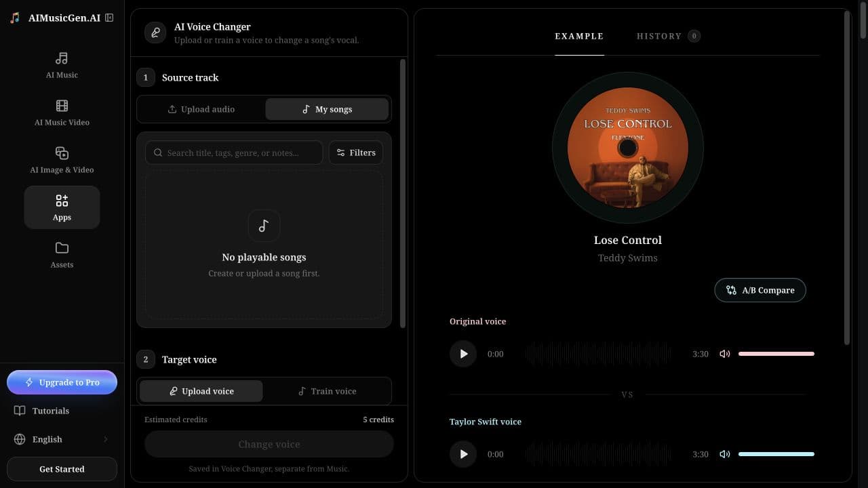Screen dimensions: 868x488
Task: Adjust the Taylor Swift voice volume slider
Action: click(776, 454)
